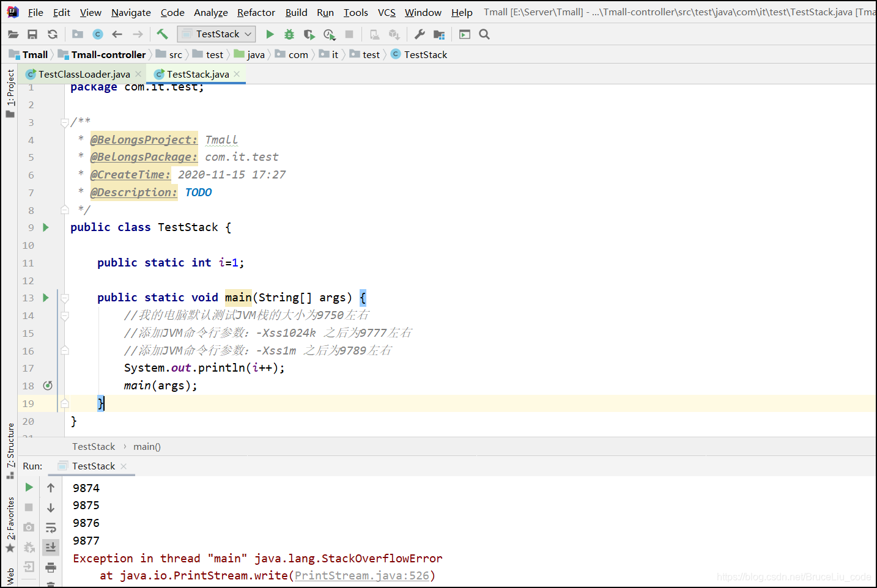Viewport: 877px width, 588px height.
Task: Place cursor on System.out.println(i++) line
Action: [x=204, y=368]
